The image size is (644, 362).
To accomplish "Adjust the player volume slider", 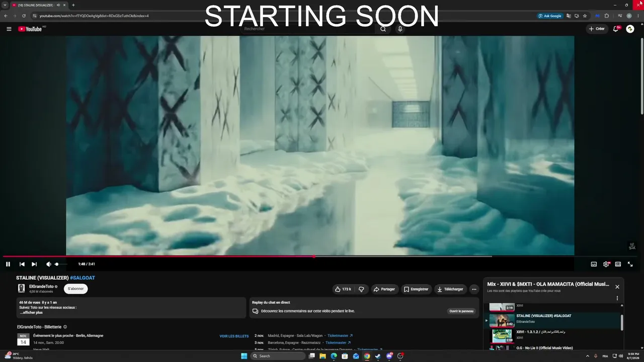I will pyautogui.click(x=61, y=264).
